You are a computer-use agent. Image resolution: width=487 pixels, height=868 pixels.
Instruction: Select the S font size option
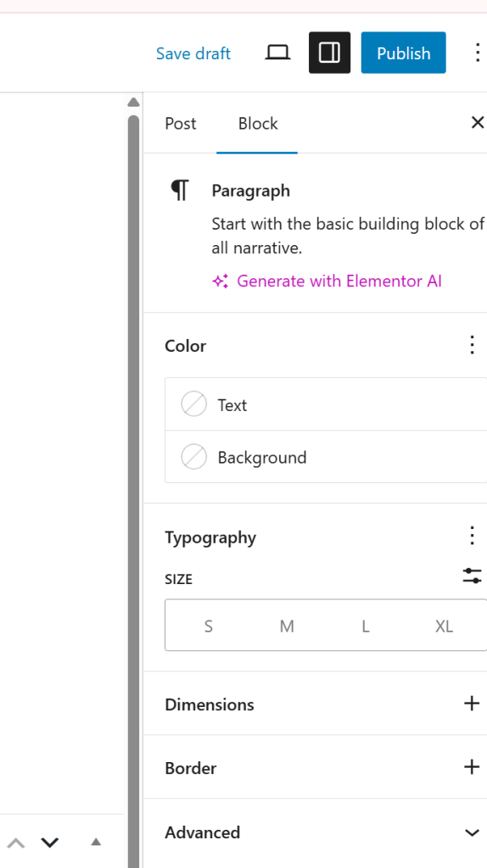click(209, 626)
